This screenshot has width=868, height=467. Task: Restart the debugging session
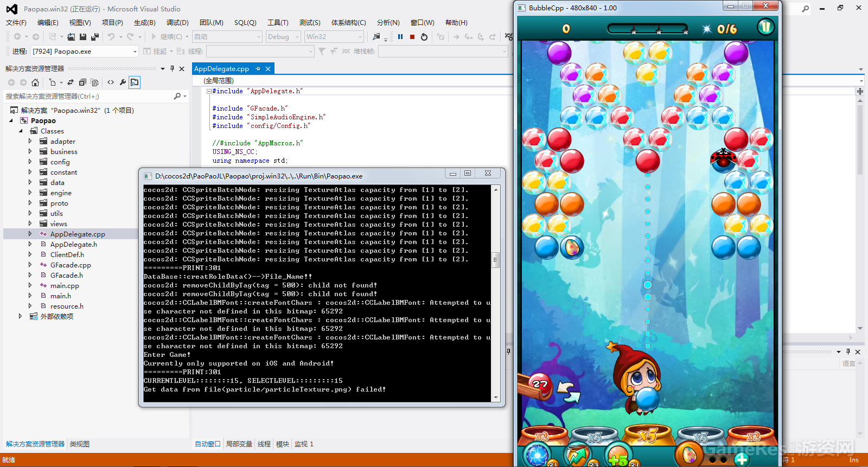(424, 37)
